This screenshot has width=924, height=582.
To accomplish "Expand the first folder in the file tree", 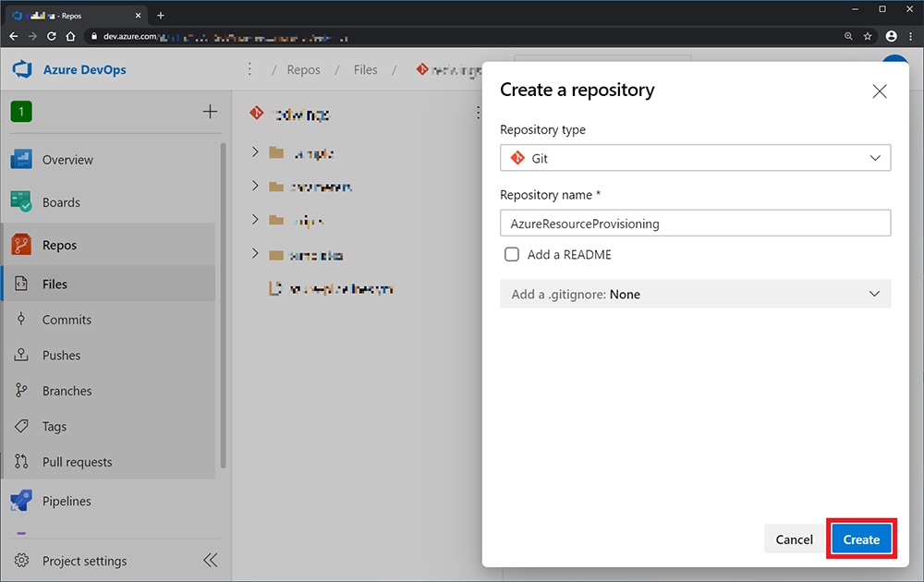I will click(255, 152).
